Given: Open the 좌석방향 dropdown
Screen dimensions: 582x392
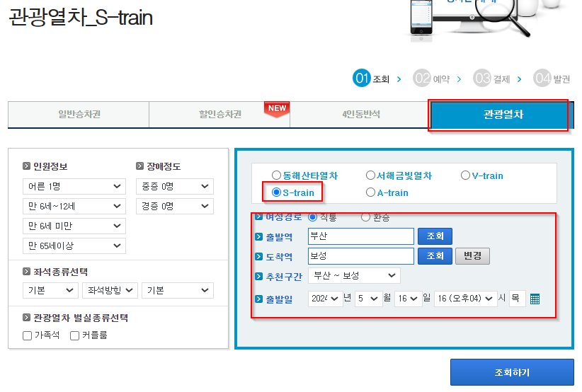Looking at the screenshot, I should coord(110,290).
